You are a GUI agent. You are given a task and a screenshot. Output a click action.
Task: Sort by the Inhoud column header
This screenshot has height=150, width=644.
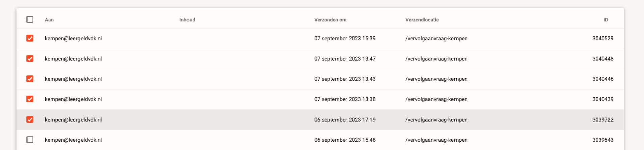pos(187,20)
